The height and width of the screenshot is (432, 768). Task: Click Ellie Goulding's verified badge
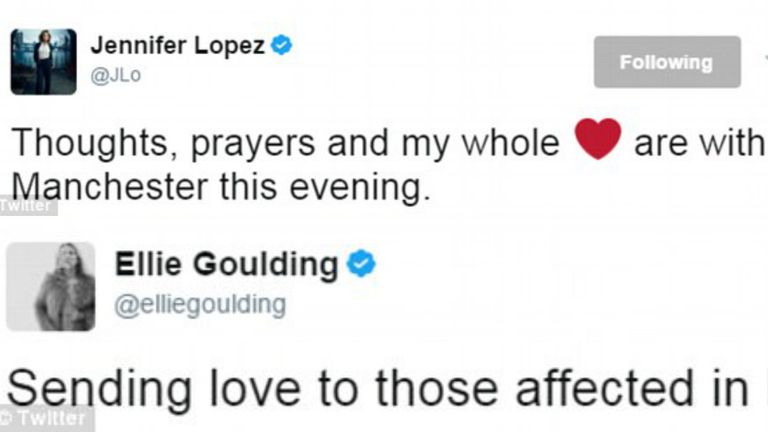point(361,264)
